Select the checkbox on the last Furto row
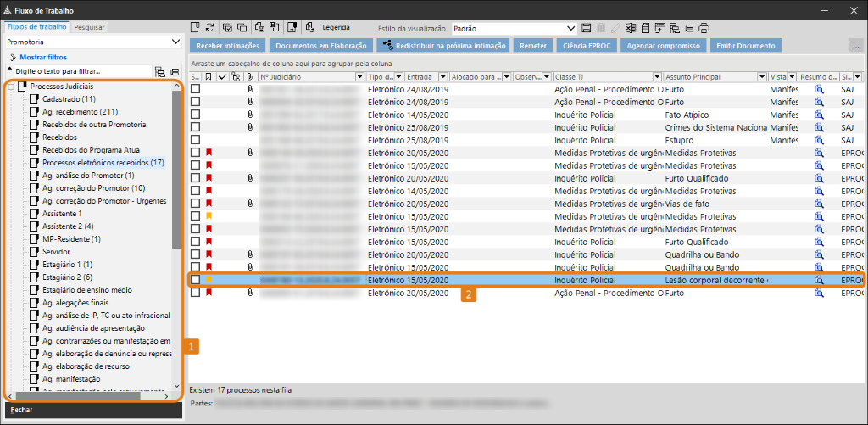 (196, 293)
